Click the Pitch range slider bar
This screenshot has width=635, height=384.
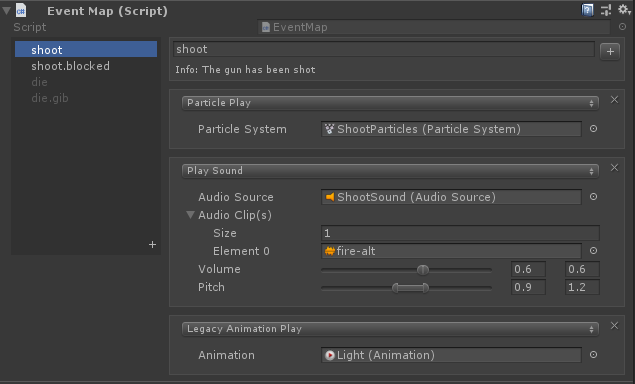click(410, 288)
